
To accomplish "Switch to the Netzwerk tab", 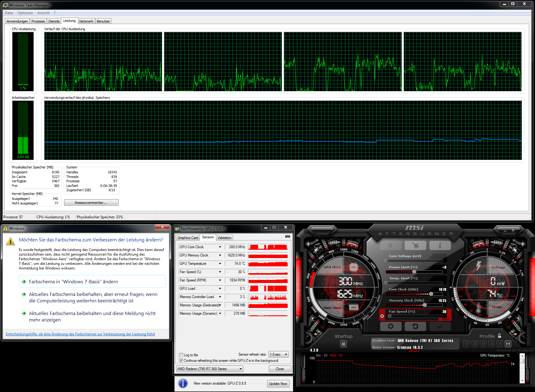I will click(86, 21).
